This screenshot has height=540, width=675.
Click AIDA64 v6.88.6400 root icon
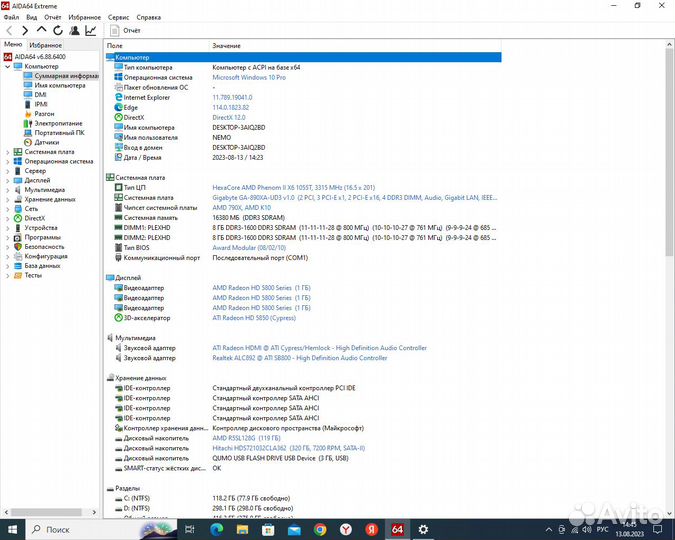click(x=7, y=57)
